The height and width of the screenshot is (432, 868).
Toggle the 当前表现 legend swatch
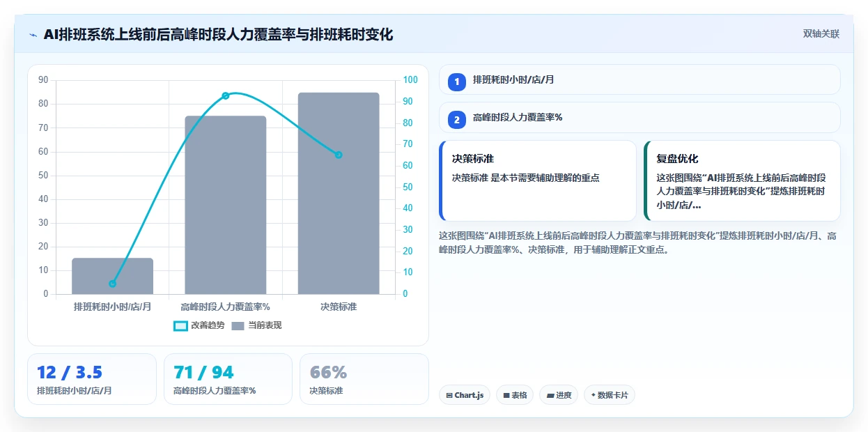tap(238, 325)
